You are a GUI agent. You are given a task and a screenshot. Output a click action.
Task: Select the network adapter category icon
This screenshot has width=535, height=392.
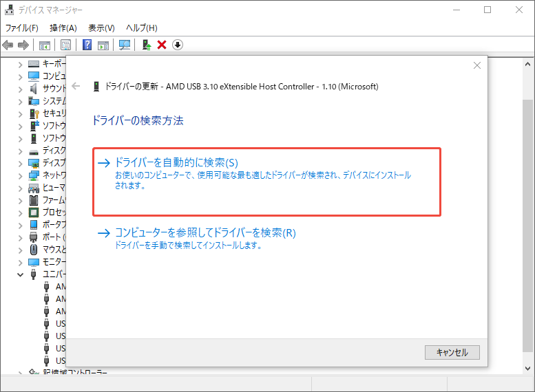pyautogui.click(x=34, y=175)
